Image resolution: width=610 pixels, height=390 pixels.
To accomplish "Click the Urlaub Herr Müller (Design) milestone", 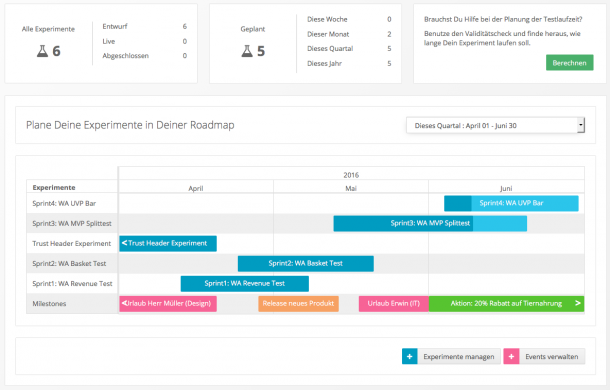I will (168, 304).
